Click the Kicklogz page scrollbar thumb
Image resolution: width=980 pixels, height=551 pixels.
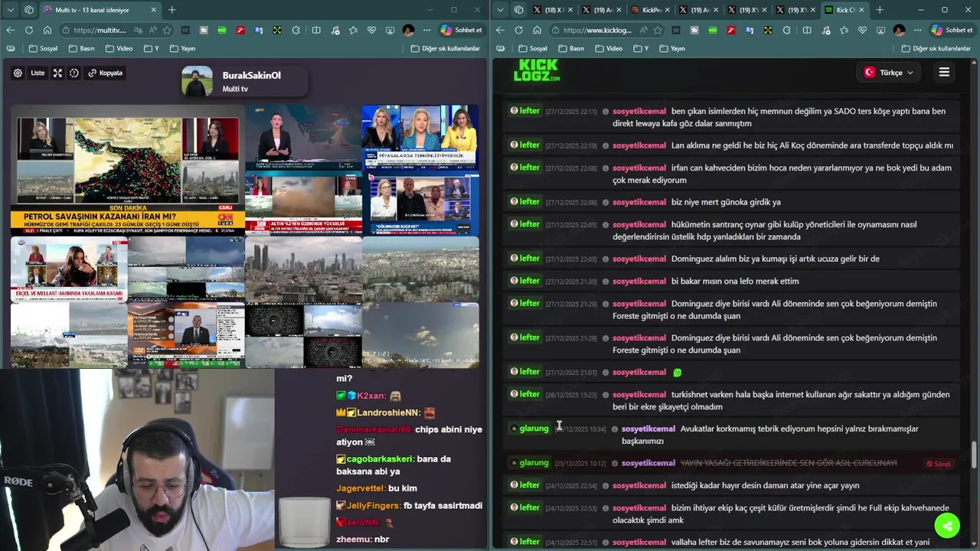tap(974, 455)
